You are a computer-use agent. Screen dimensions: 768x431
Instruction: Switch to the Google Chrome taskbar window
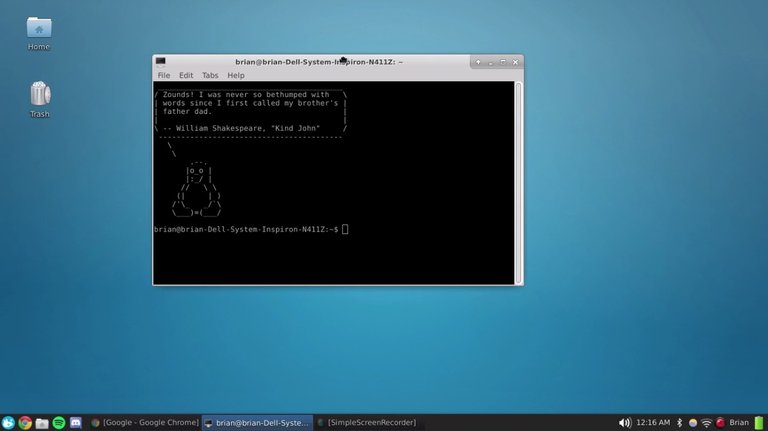[x=145, y=422]
